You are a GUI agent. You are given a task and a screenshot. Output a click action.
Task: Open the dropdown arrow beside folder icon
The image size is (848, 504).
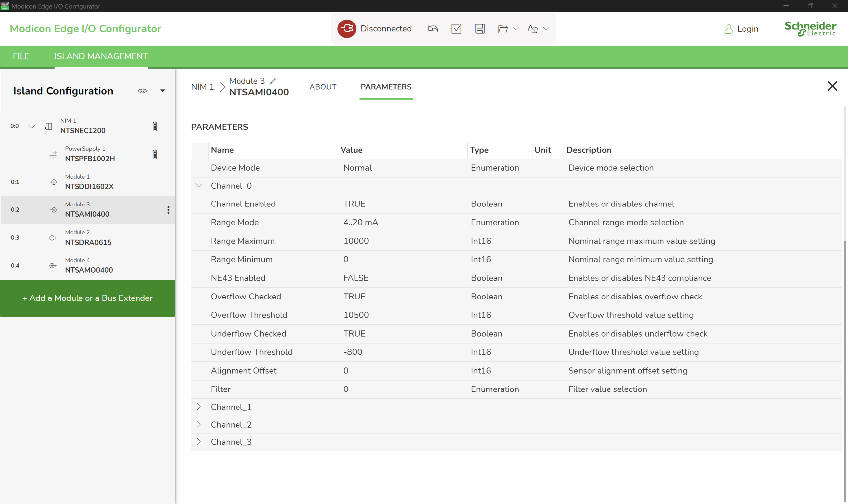(516, 29)
